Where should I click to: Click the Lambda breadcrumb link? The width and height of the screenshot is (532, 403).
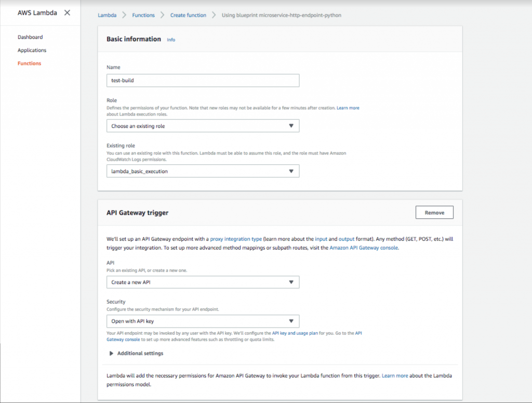pos(107,15)
